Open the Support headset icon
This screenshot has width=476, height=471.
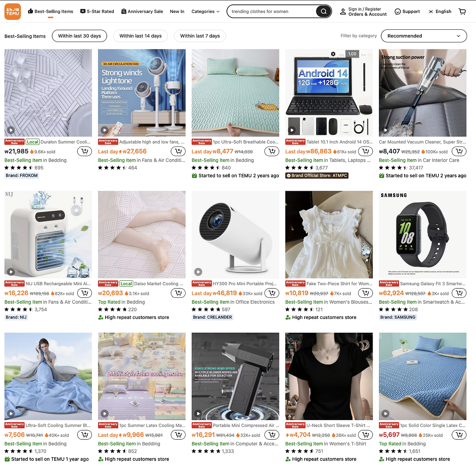coord(398,12)
